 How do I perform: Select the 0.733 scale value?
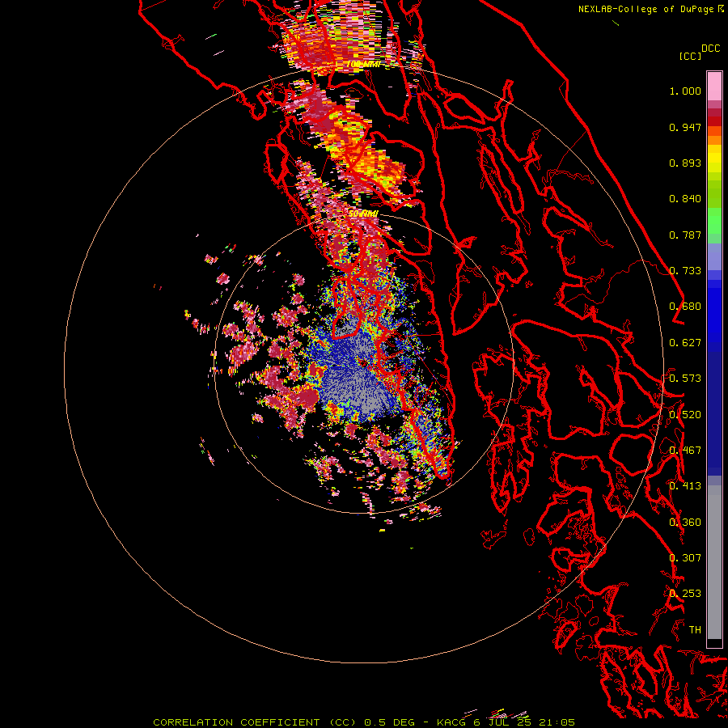(x=685, y=271)
